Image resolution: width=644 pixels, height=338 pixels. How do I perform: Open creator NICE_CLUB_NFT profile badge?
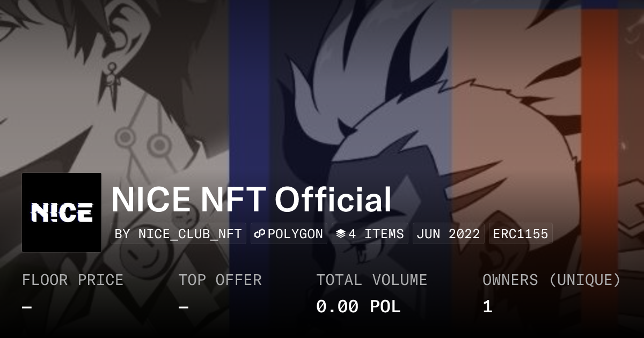(178, 234)
